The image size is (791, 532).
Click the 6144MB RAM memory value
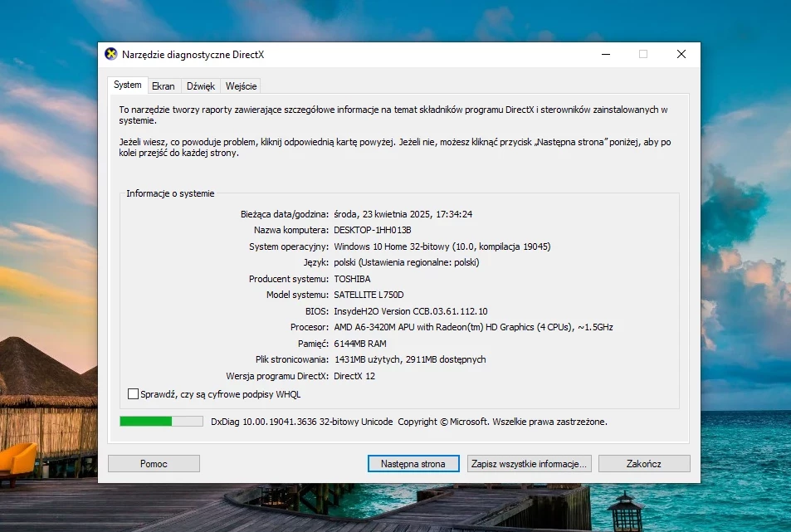pos(359,344)
